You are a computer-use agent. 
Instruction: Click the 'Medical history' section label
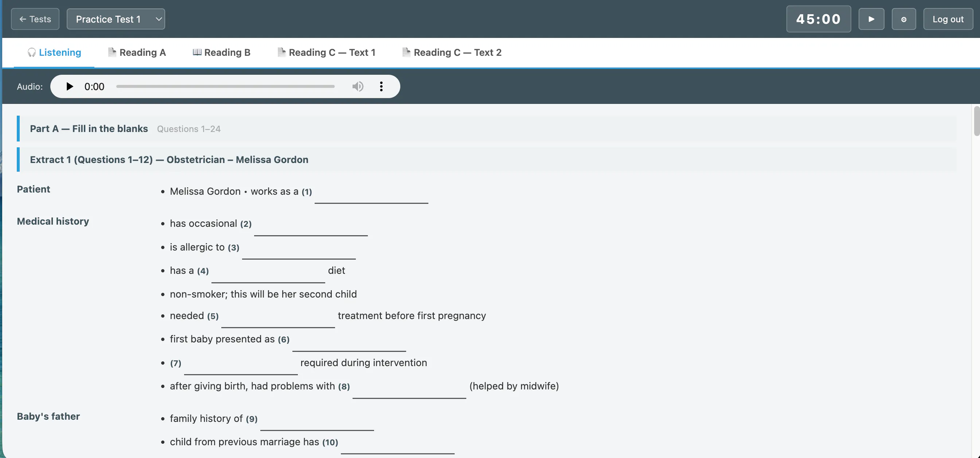[x=53, y=221]
